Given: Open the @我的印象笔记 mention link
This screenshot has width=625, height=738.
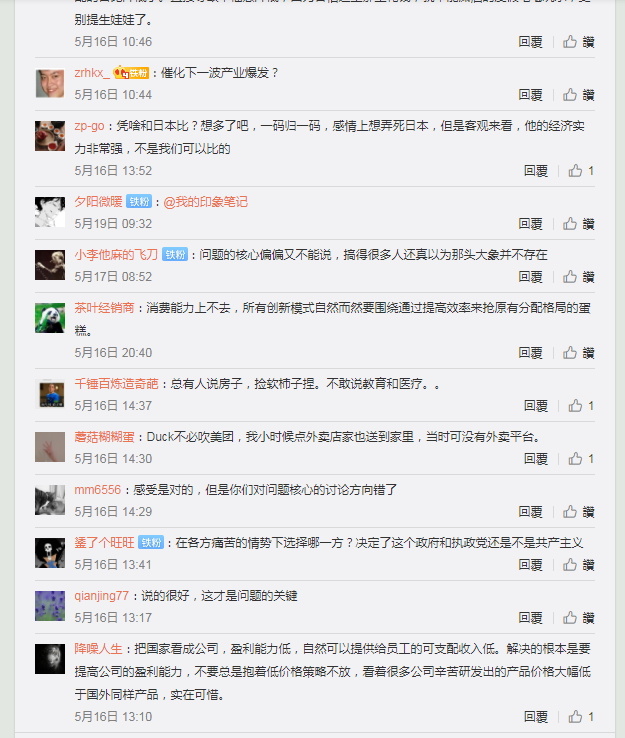Looking at the screenshot, I should [x=205, y=202].
